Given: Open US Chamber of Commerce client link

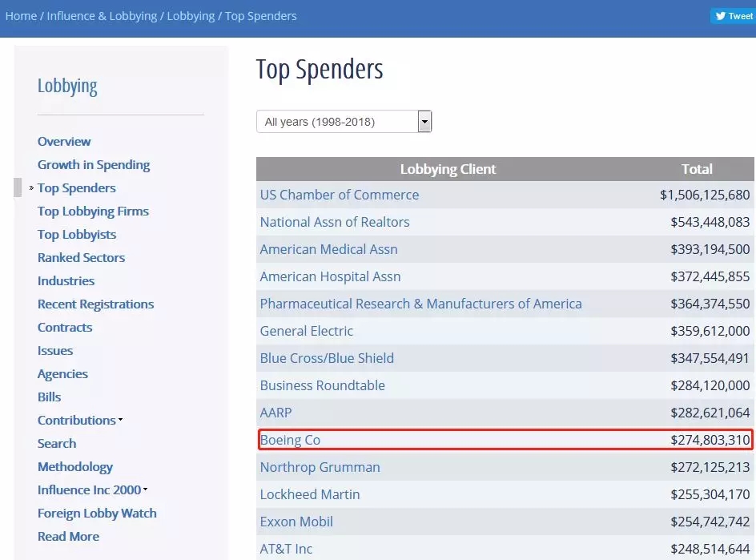Looking at the screenshot, I should (340, 195).
